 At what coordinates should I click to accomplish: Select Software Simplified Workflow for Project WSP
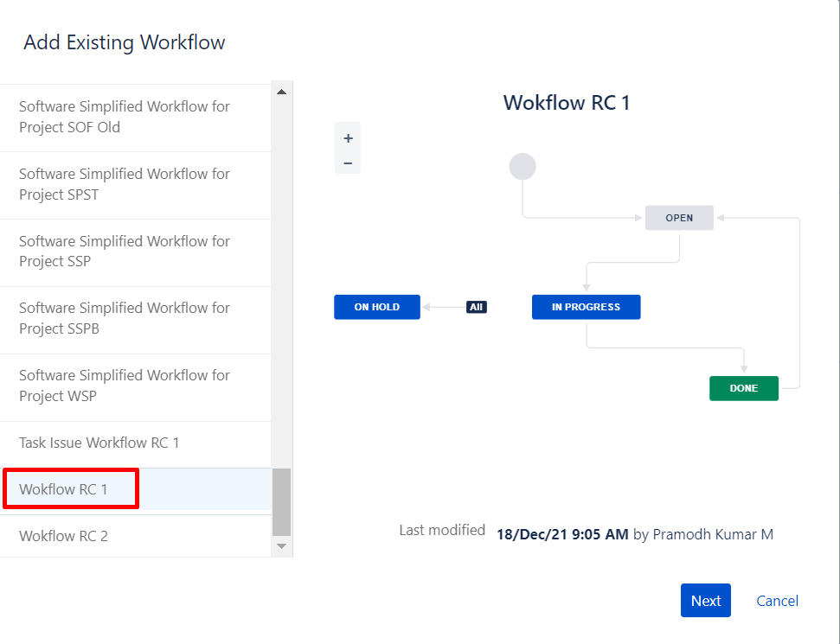pyautogui.click(x=125, y=386)
